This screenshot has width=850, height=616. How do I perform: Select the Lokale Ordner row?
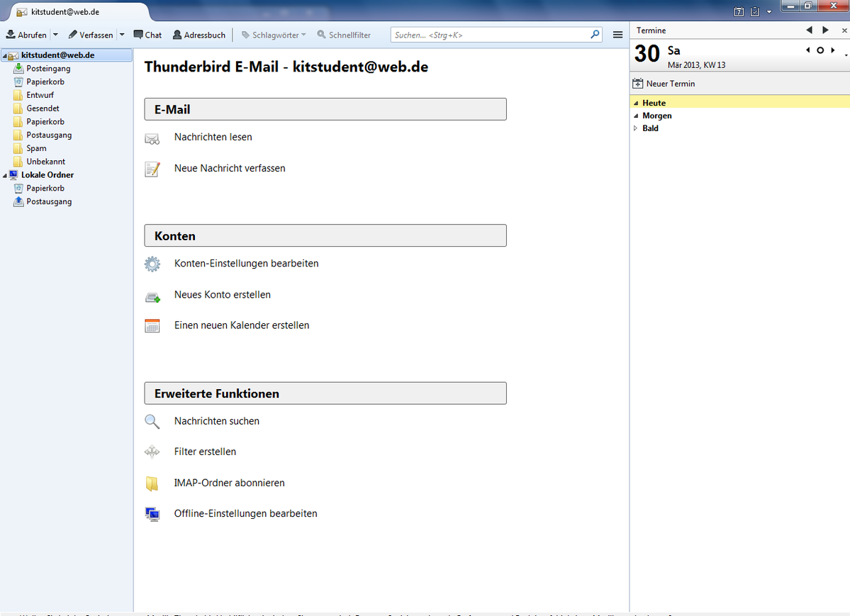[47, 174]
